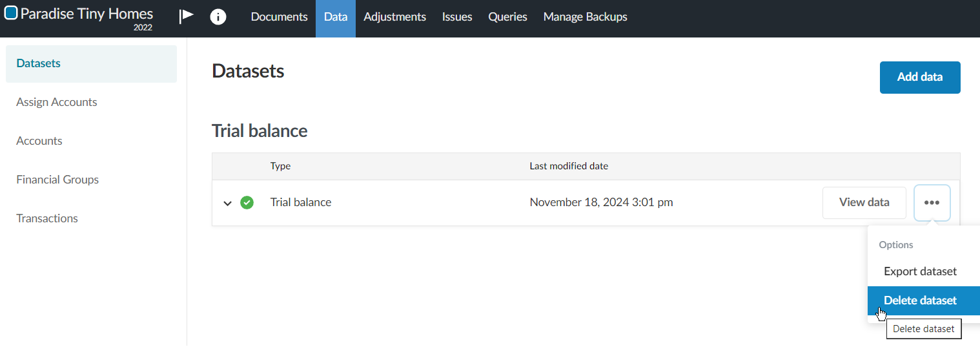Open the information circle icon
The width and height of the screenshot is (980, 347).
(x=218, y=17)
